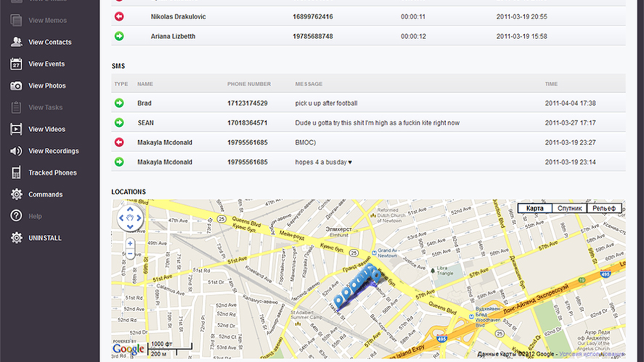The height and width of the screenshot is (362, 644).
Task: Click the pan hand icon on the map
Action: (x=130, y=217)
